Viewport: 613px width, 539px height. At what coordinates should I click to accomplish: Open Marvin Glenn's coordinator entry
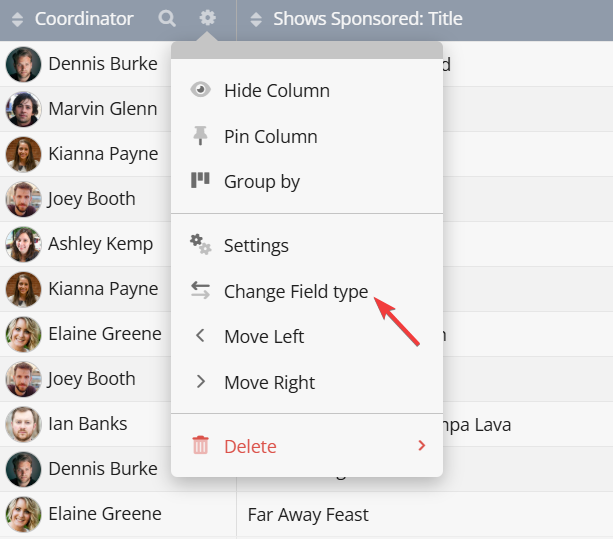click(x=102, y=108)
